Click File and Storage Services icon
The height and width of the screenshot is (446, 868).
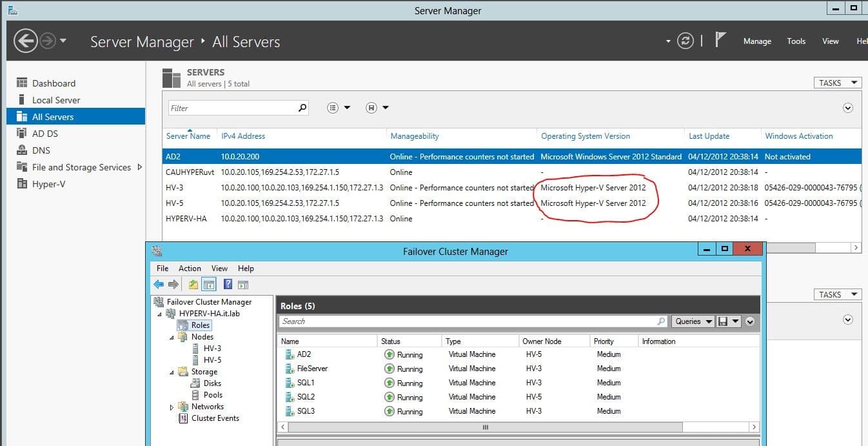(x=21, y=167)
